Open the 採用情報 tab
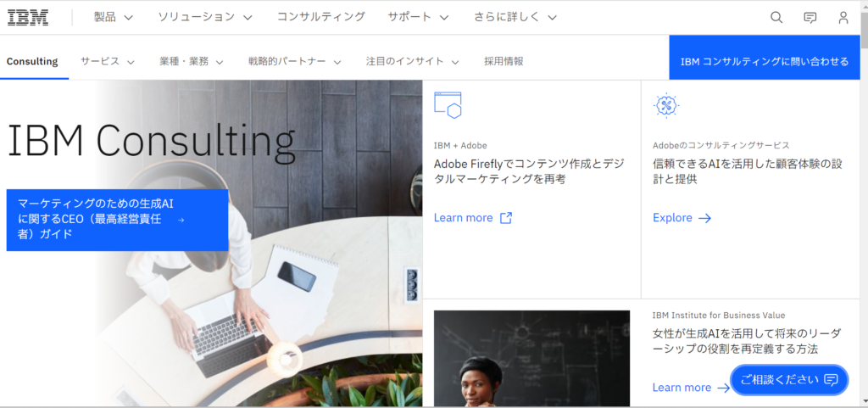The image size is (868, 408). 504,61
